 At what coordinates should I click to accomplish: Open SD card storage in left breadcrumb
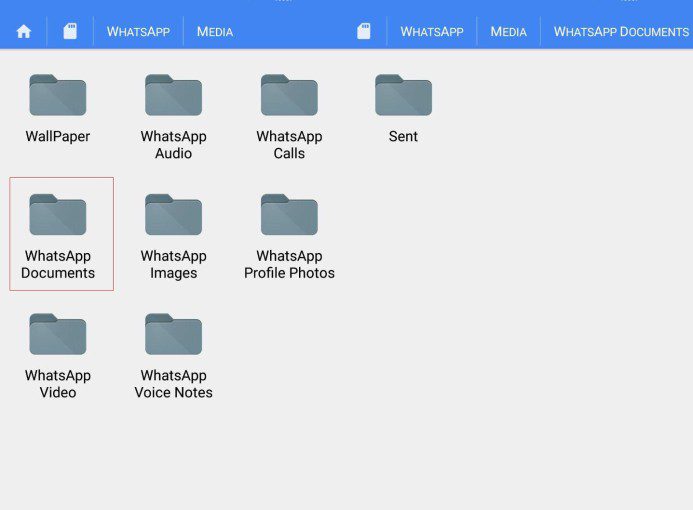click(x=70, y=31)
